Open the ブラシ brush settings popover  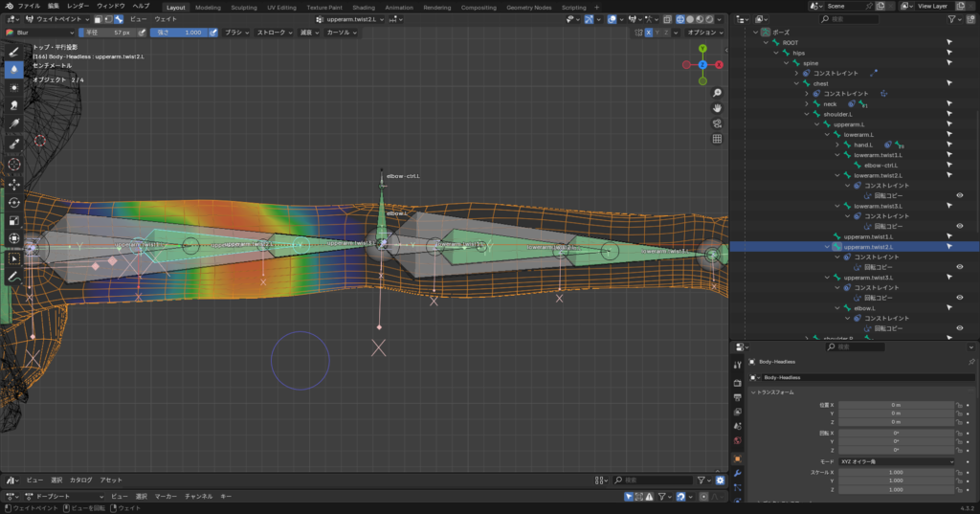235,33
